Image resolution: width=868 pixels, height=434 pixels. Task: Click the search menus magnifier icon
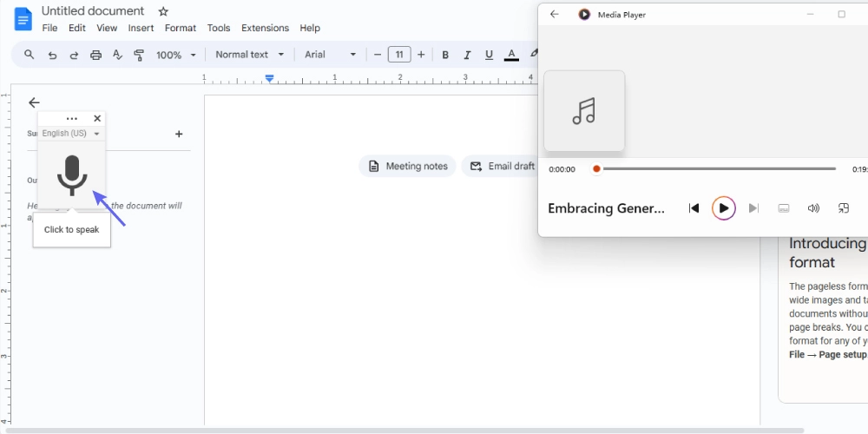(30, 54)
